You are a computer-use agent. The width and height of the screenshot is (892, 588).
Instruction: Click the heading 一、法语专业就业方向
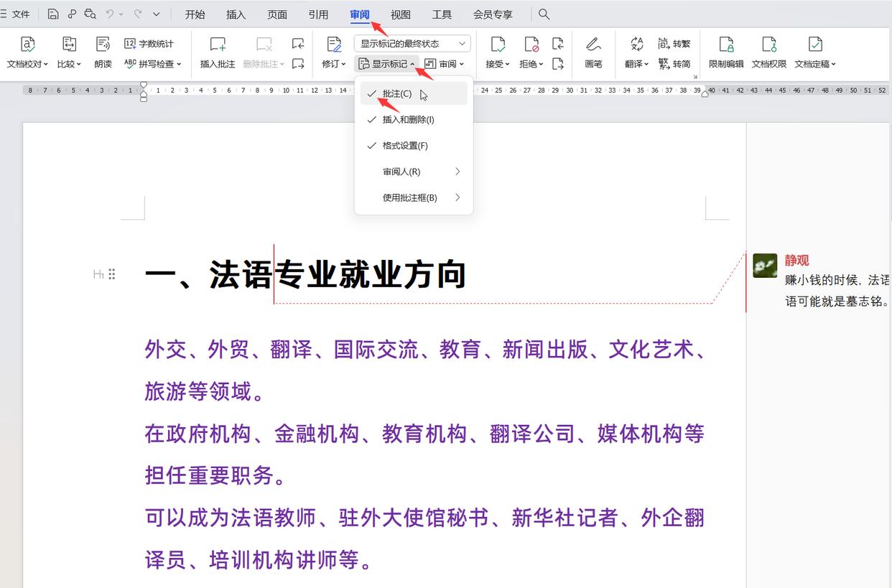(306, 275)
